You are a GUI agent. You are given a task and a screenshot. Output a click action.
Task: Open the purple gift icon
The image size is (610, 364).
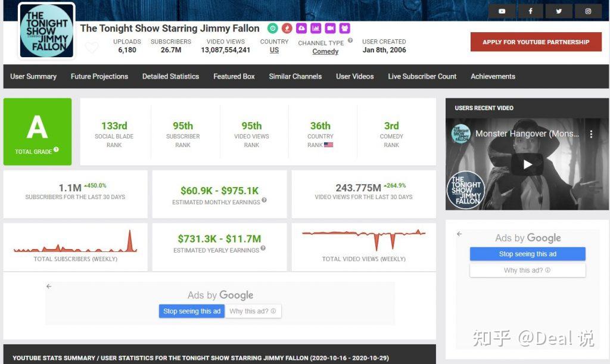tap(344, 28)
